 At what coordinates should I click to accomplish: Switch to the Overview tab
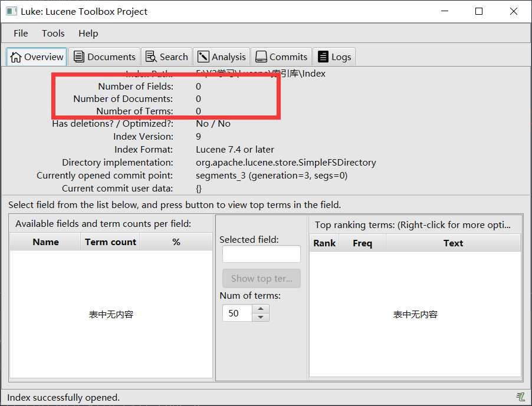(x=37, y=57)
